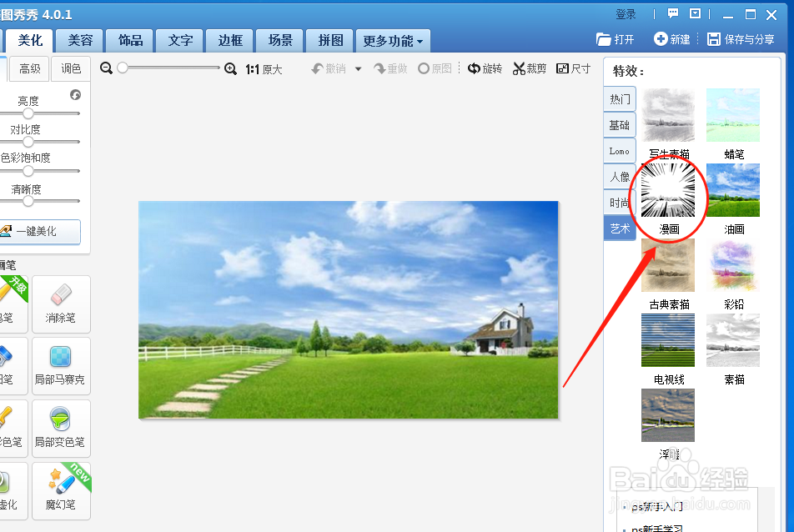
Task: Open the 基础 effects category
Action: [620, 125]
